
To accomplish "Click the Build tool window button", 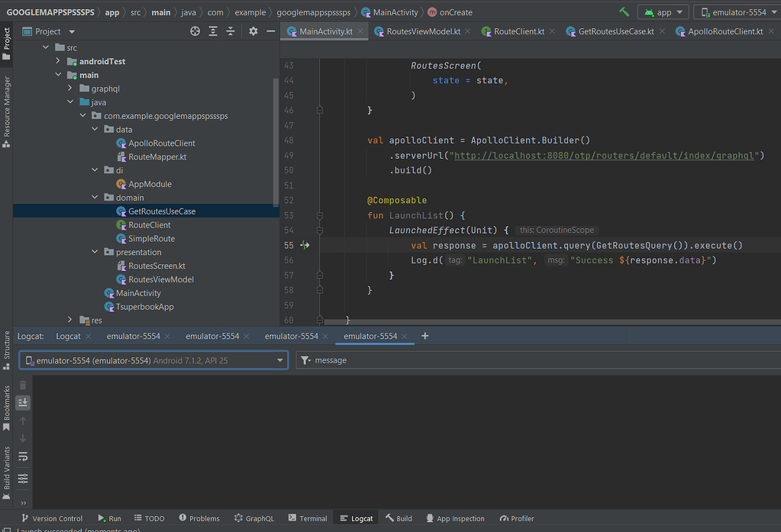I will click(399, 518).
